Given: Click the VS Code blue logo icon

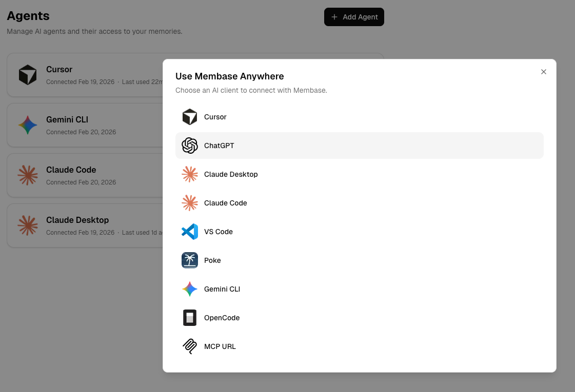Looking at the screenshot, I should 190,232.
